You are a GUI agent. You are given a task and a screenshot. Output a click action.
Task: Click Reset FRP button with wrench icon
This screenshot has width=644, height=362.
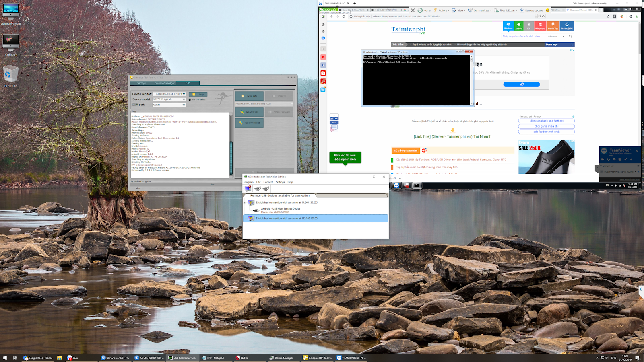tap(249, 112)
